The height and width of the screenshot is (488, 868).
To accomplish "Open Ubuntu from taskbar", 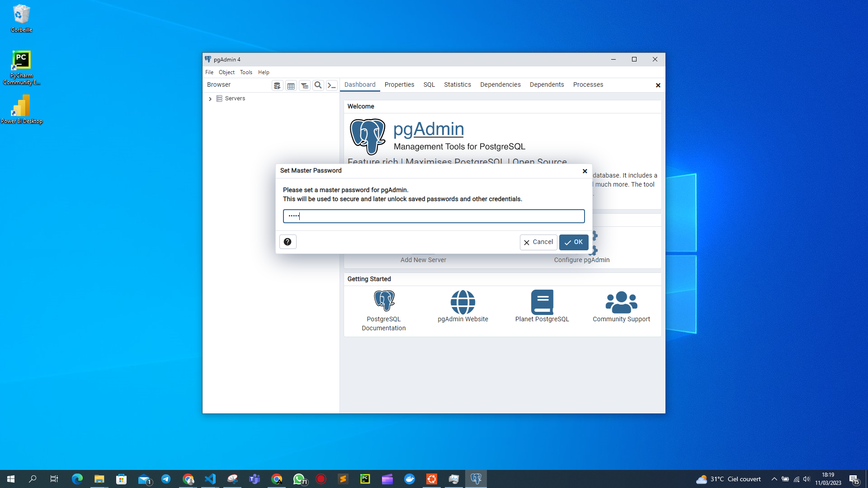I will coord(432,479).
